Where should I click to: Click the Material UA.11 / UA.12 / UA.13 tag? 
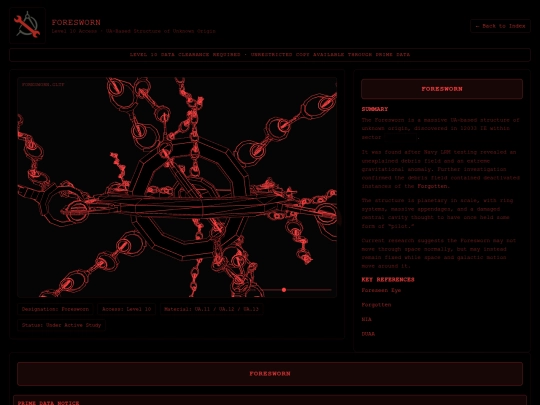[211, 309]
